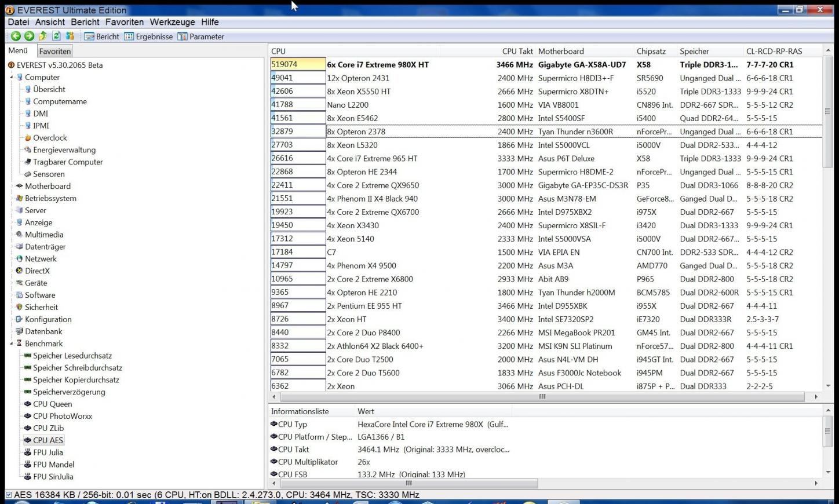Collapse the Computer tree node
Image resolution: width=839 pixels, height=504 pixels.
coord(11,77)
